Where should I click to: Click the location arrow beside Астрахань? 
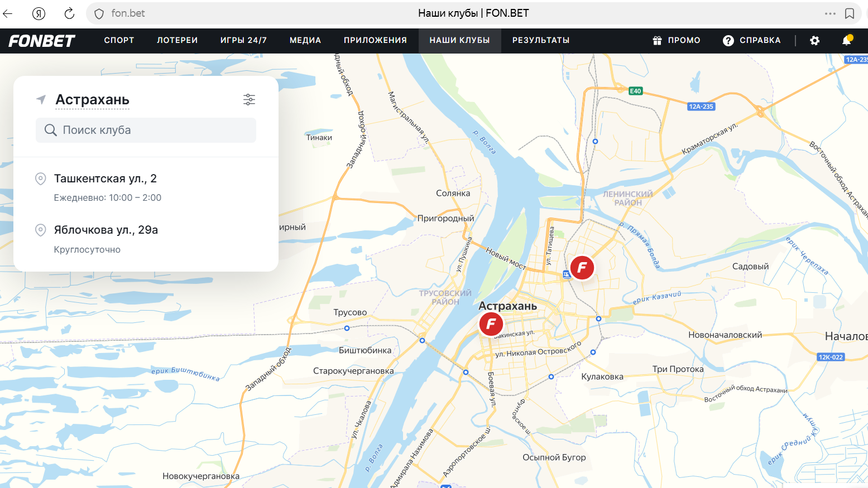click(41, 99)
